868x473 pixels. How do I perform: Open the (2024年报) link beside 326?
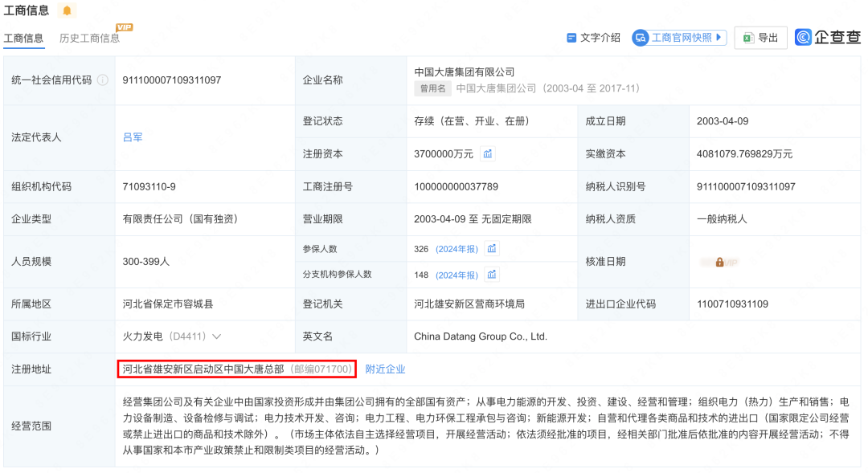coord(457,249)
